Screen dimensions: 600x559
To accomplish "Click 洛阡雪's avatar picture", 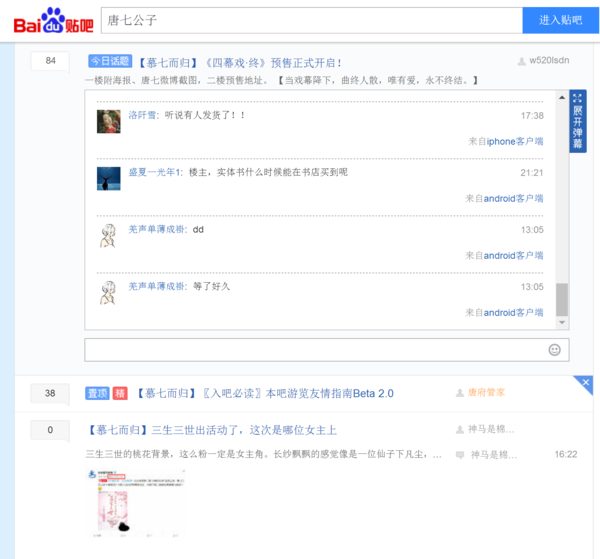I will 109,121.
